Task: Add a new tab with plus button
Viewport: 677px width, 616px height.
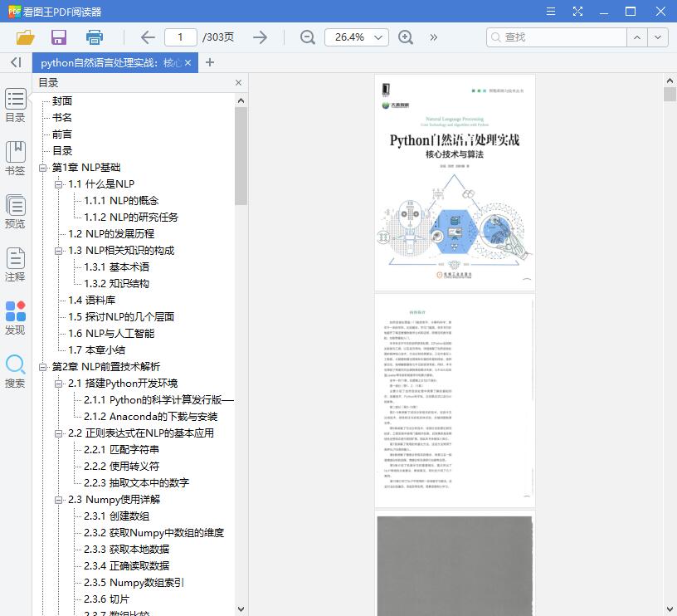Action: coord(210,62)
